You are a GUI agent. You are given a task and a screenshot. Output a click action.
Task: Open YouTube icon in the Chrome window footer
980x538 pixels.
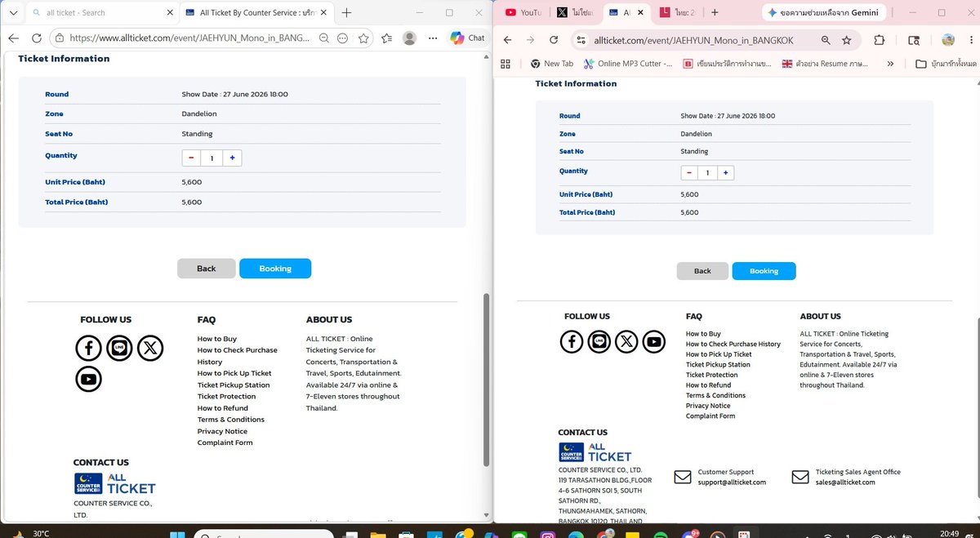[654, 342]
